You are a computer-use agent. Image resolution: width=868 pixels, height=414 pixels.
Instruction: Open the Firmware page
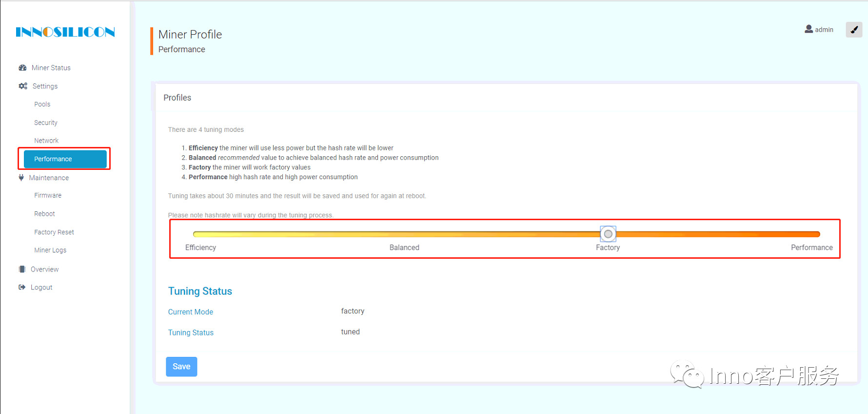point(48,195)
